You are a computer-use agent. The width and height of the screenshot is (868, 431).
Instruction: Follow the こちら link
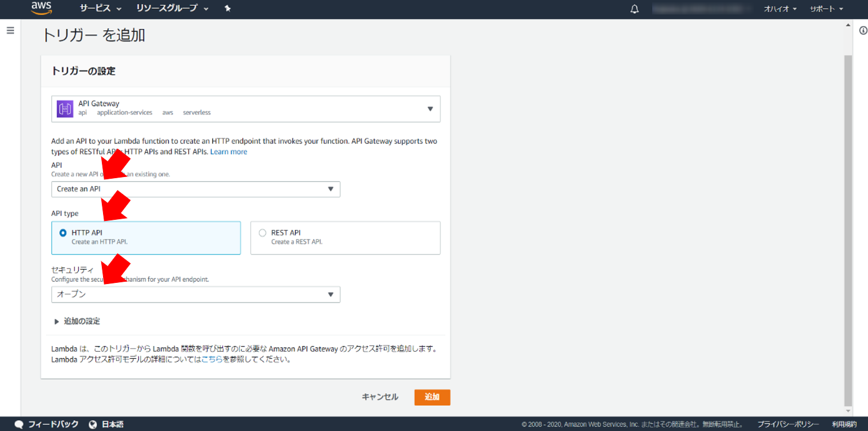tap(212, 359)
